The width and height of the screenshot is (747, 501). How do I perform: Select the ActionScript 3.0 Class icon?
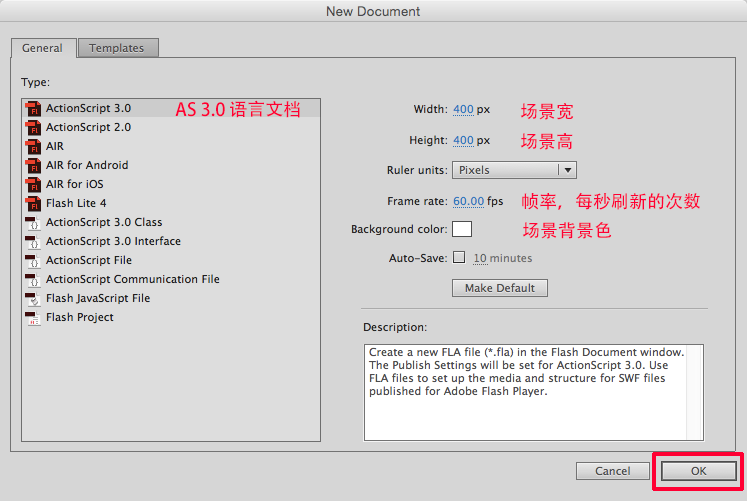coord(33,222)
